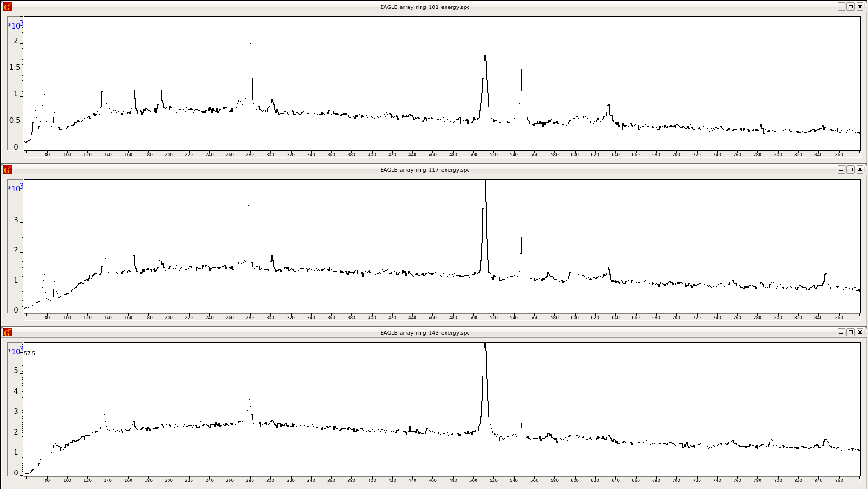Minimize the EAGLE_array_ring_101 spectrum window
Viewport: 868px width, 489px height.
point(841,7)
